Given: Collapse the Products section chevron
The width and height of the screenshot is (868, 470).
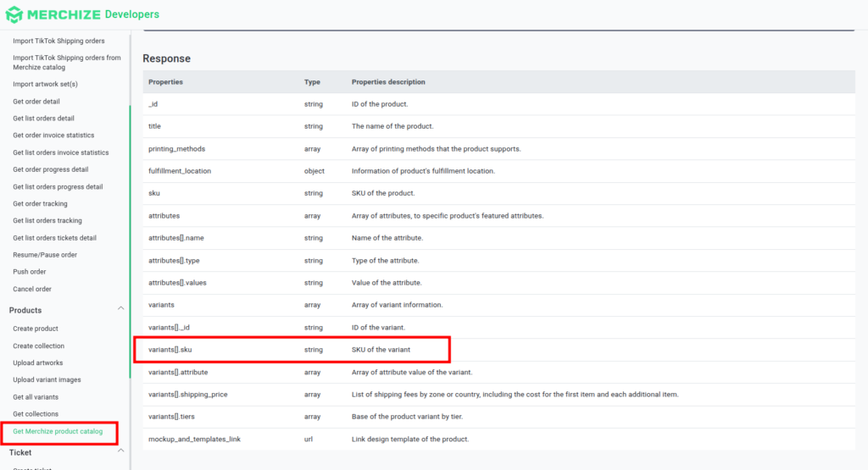Looking at the screenshot, I should [120, 308].
